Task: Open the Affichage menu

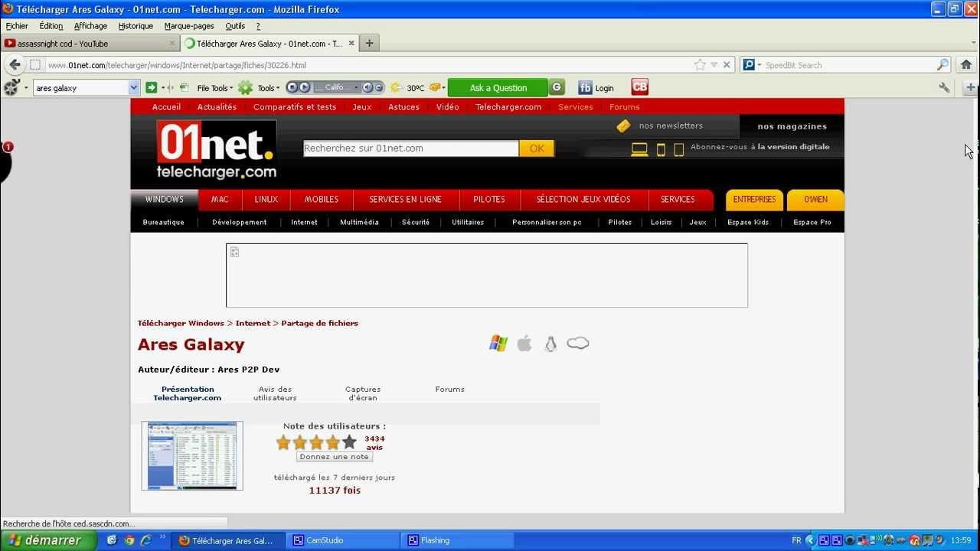Action: coord(90,26)
